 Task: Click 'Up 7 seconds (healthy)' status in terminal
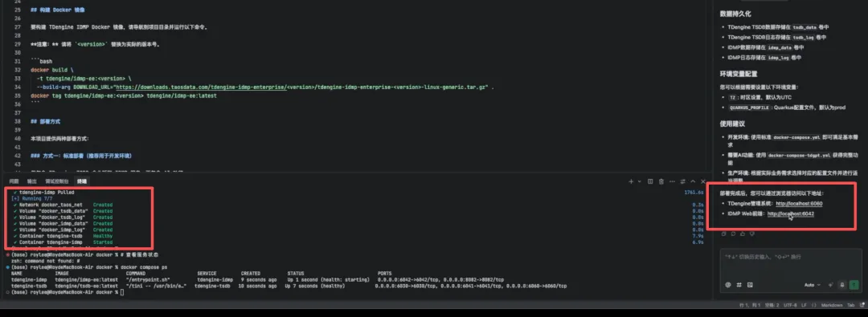[x=315, y=286]
